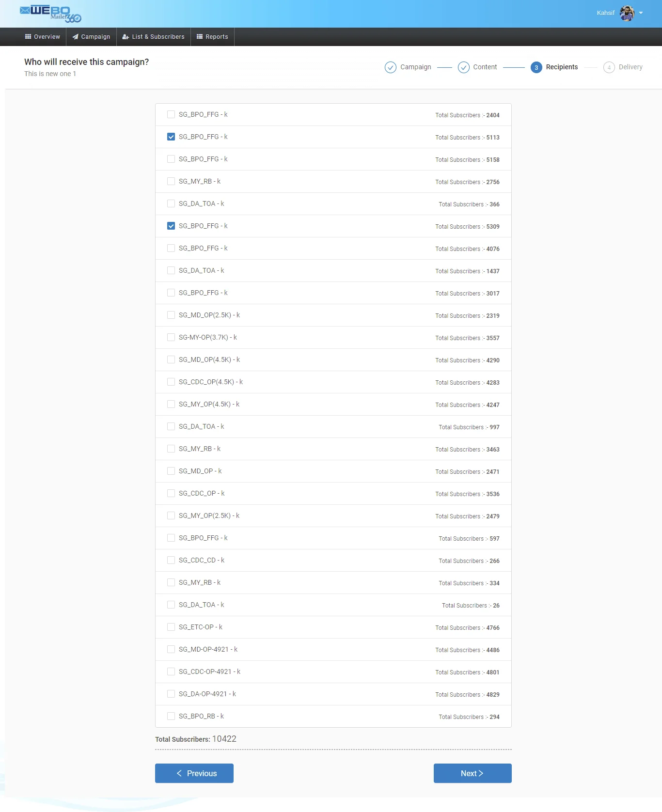Go back with the Previous button
The image size is (662, 812).
tap(194, 773)
